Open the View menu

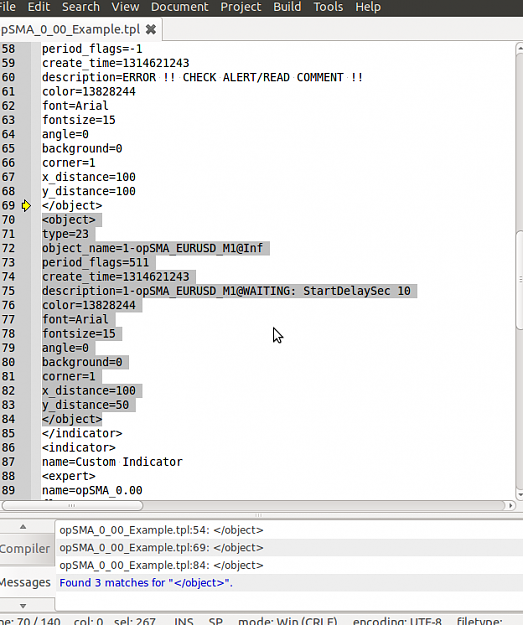[x=125, y=7]
